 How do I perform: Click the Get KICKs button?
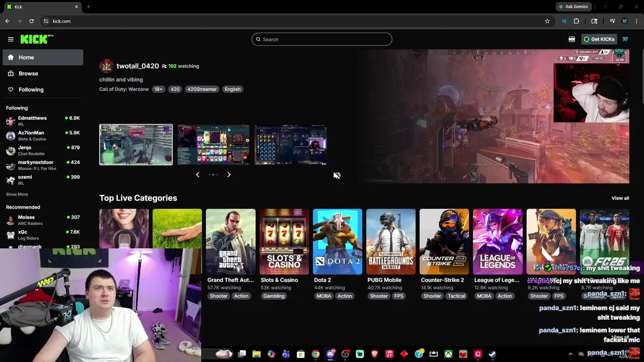[x=599, y=39]
